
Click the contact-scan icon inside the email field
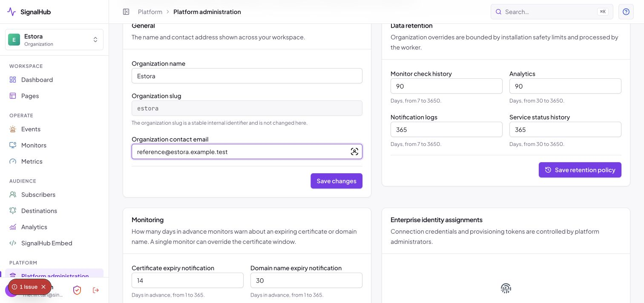pos(354,151)
